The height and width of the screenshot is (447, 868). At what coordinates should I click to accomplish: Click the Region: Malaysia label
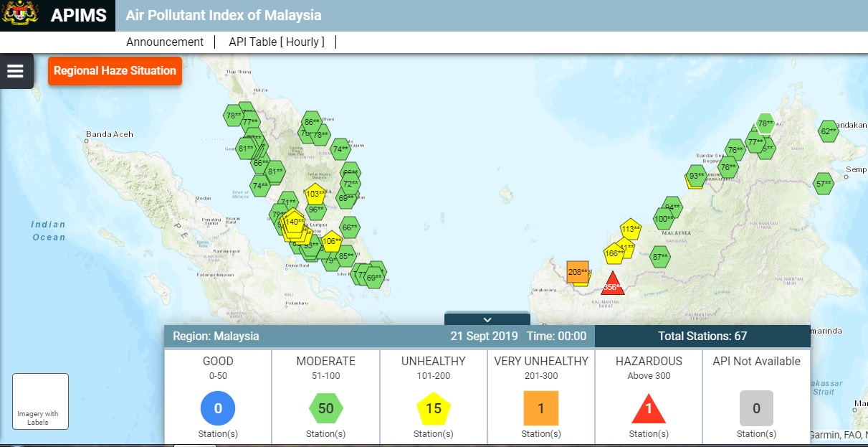[216, 336]
